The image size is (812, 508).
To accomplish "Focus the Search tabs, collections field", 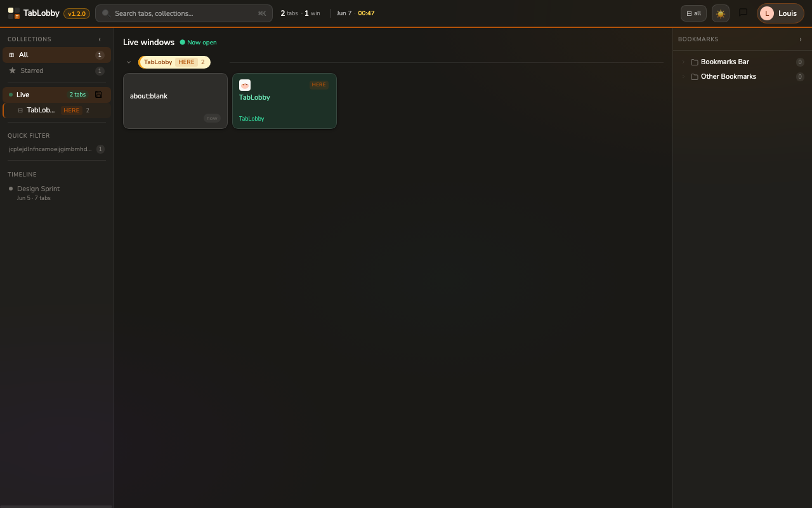I will pos(184,13).
